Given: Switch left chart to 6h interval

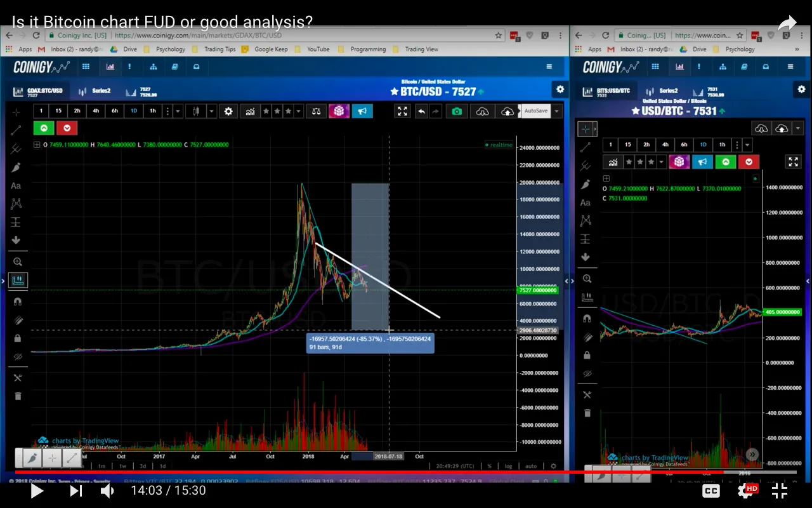Looking at the screenshot, I should coord(115,111).
